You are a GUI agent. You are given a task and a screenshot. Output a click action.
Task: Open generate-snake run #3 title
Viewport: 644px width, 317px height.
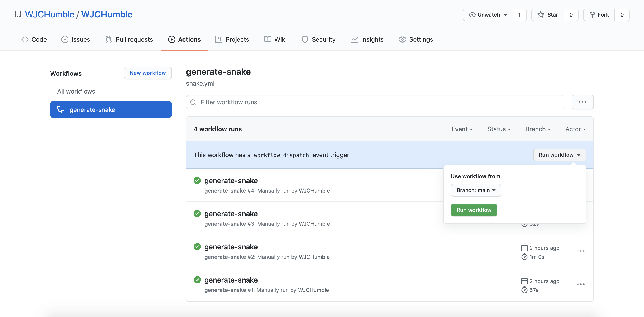231,214
